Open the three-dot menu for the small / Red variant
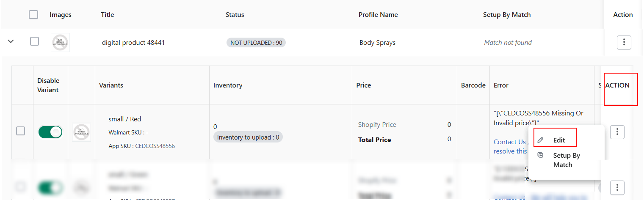Image resolution: width=644 pixels, height=200 pixels. [x=617, y=132]
